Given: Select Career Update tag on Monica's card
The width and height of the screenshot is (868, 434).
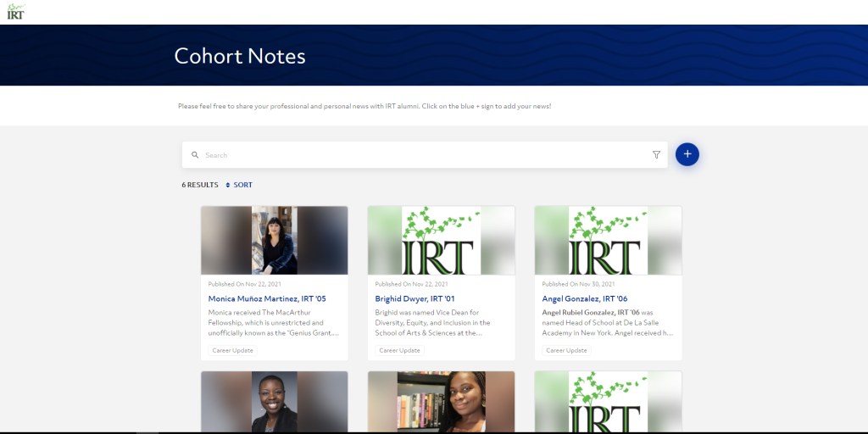Looking at the screenshot, I should pos(232,350).
